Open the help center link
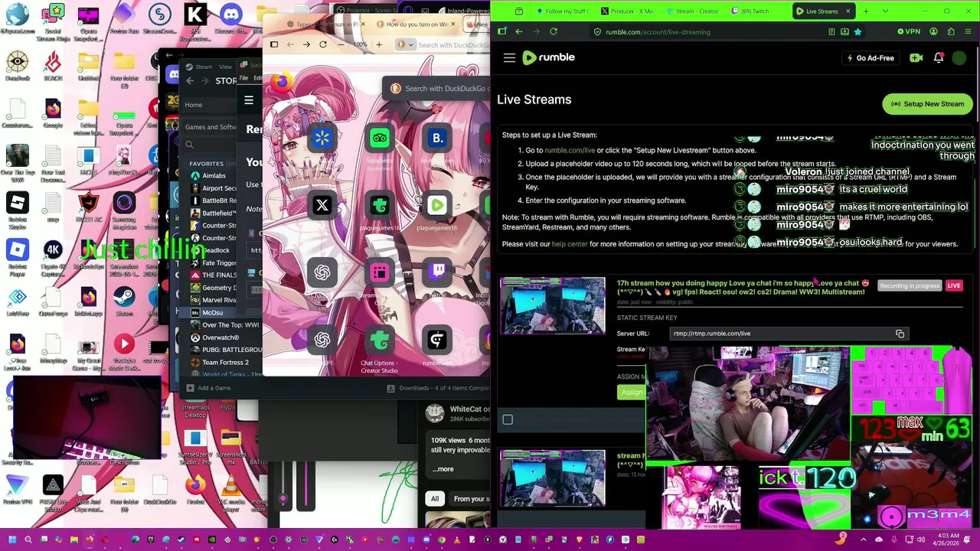 570,244
